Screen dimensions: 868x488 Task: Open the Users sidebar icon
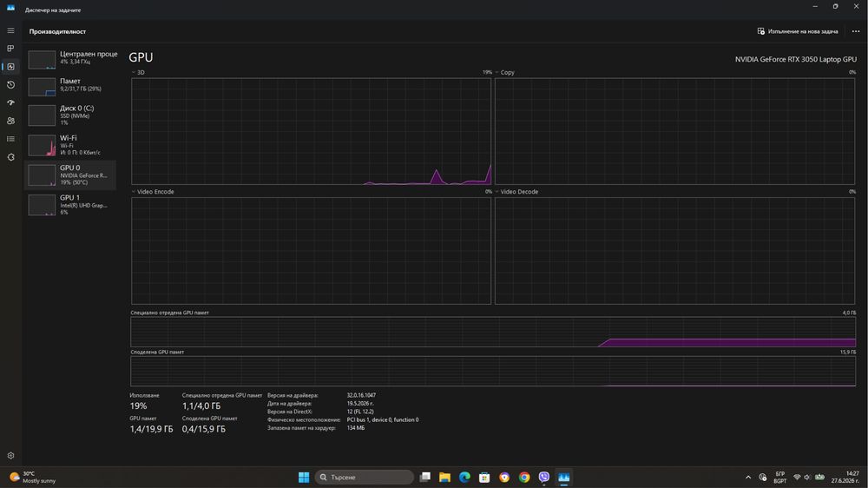tap(10, 121)
